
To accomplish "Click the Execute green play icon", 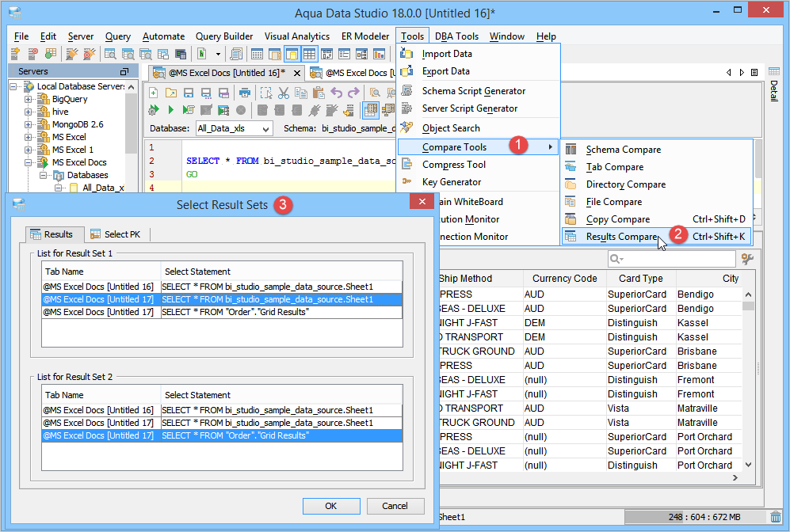I will tap(170, 110).
